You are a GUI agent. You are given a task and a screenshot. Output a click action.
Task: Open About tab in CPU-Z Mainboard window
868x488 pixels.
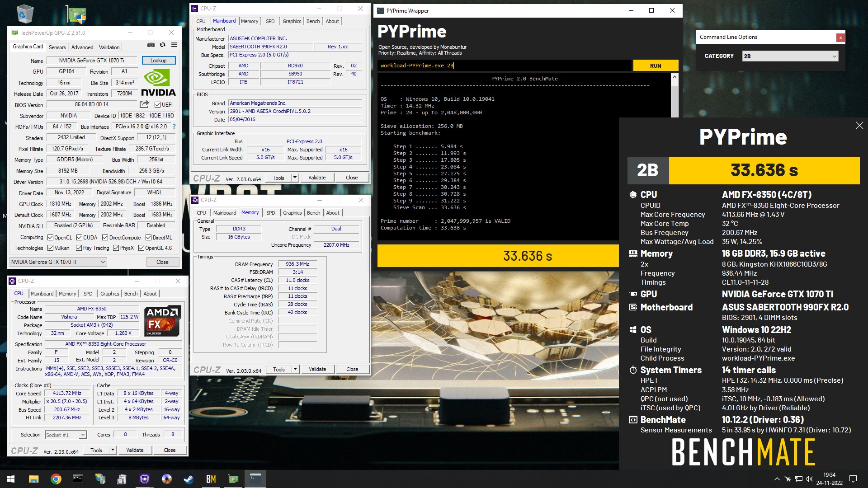pos(332,21)
